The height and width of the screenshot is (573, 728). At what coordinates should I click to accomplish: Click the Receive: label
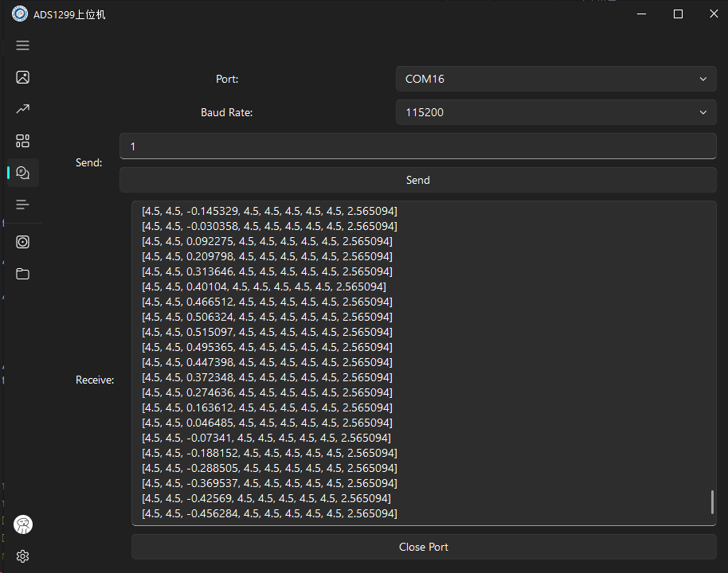click(95, 380)
